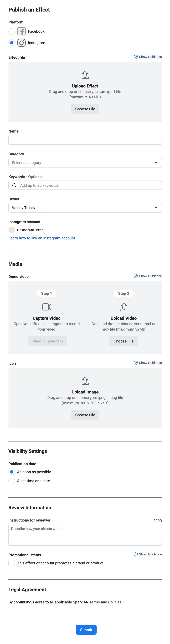Click shield icon next to Effect file guidance
The height and width of the screenshot is (644, 170).
click(136, 57)
